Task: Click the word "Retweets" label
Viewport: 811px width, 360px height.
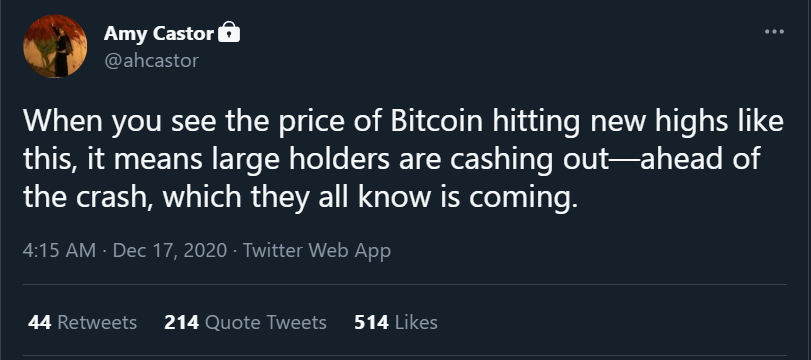Action: pyautogui.click(x=97, y=322)
